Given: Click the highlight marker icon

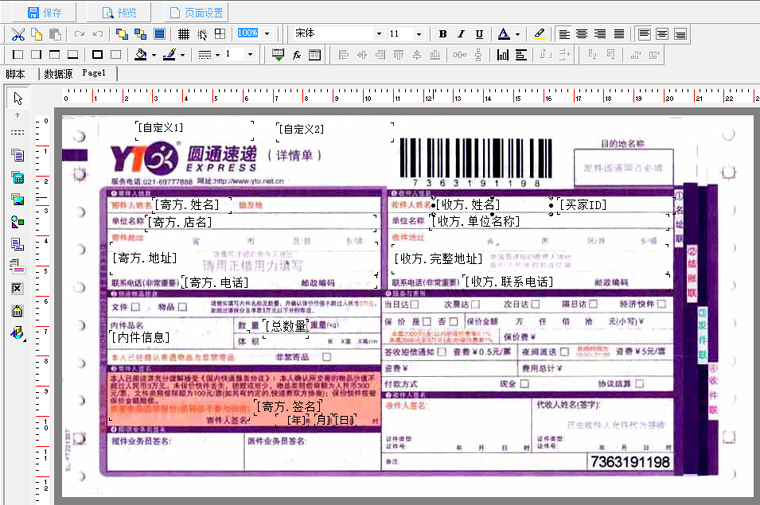Looking at the screenshot, I should coord(539,34).
